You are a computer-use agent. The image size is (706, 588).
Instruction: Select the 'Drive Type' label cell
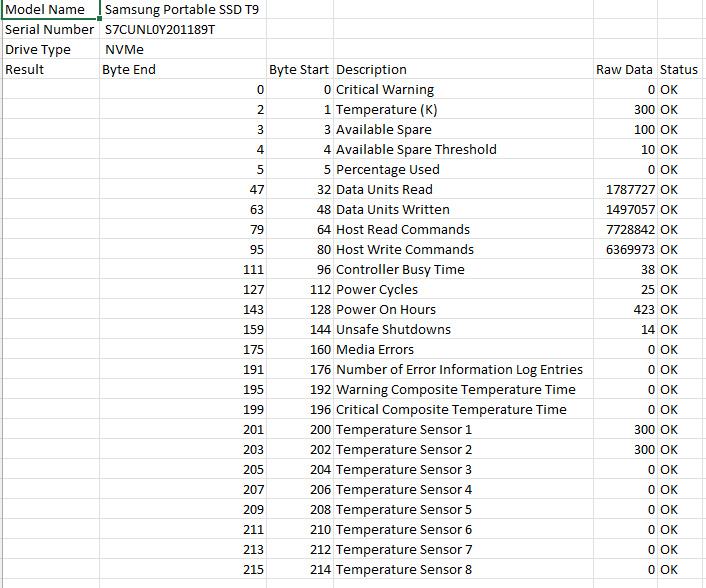point(50,49)
